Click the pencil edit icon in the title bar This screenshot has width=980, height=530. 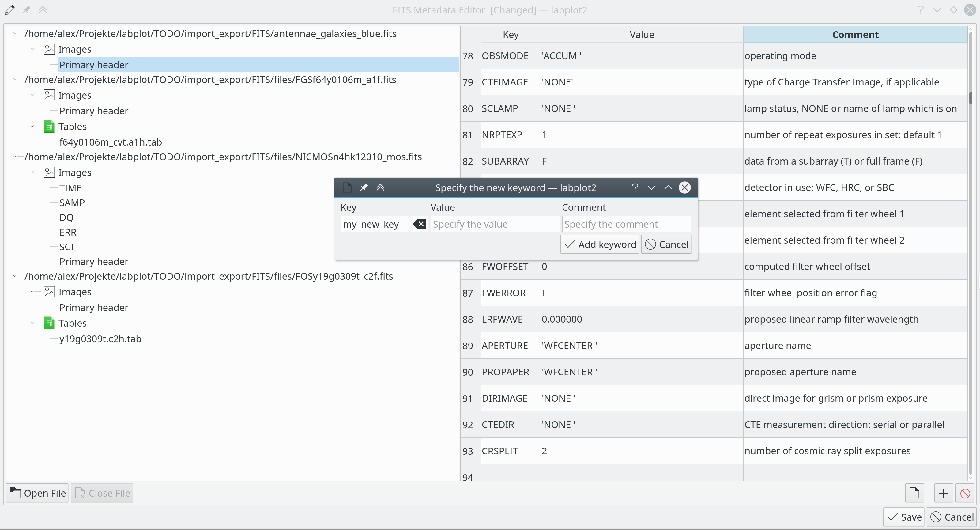click(x=9, y=10)
